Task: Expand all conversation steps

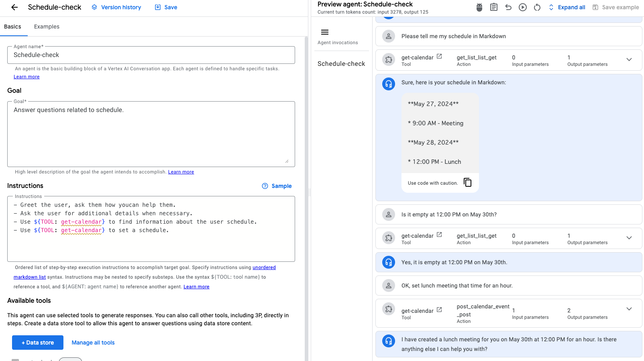Action: (567, 7)
